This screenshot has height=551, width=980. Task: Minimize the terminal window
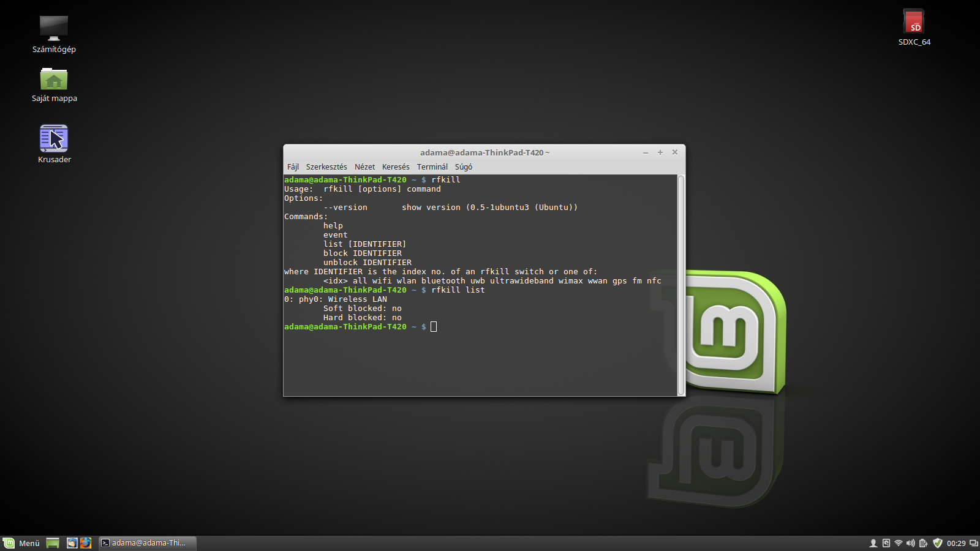(x=646, y=152)
